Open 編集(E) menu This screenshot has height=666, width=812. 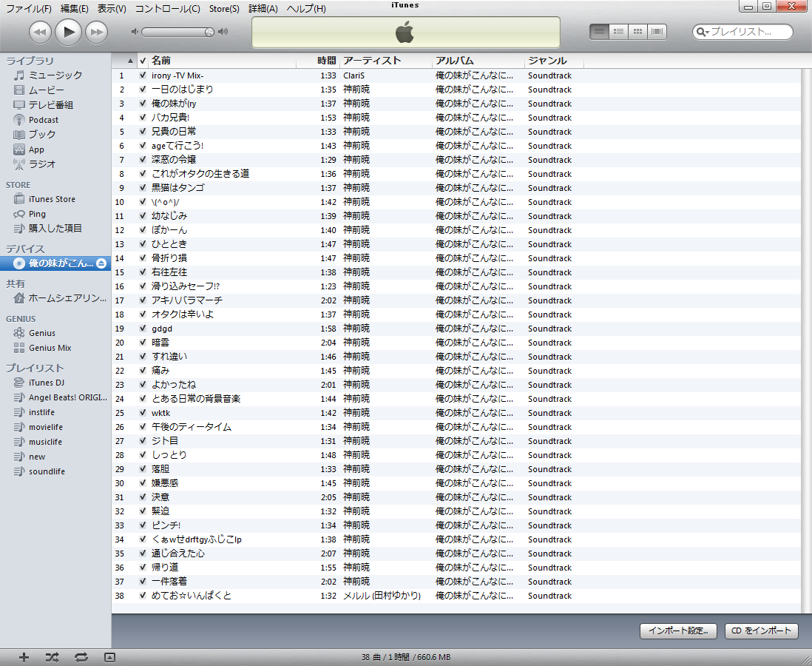pyautogui.click(x=75, y=9)
